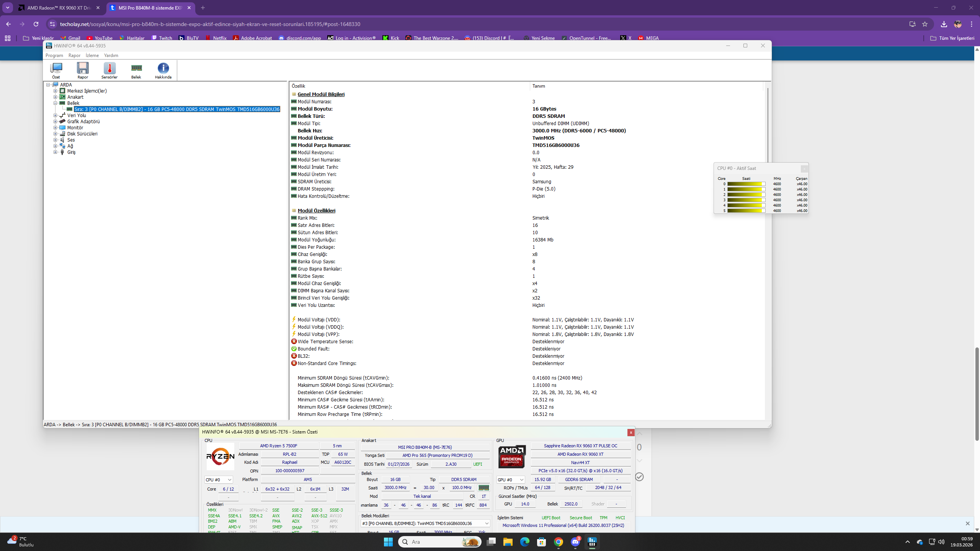The height and width of the screenshot is (551, 980).
Task: Click the memory chip icon beside 100.0 MHz
Action: click(483, 487)
